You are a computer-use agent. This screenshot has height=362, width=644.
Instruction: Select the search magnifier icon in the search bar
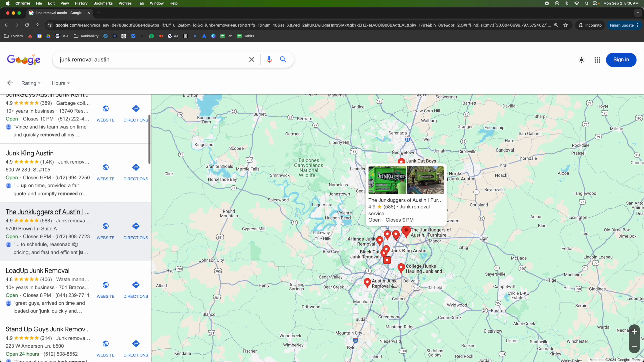[283, 59]
